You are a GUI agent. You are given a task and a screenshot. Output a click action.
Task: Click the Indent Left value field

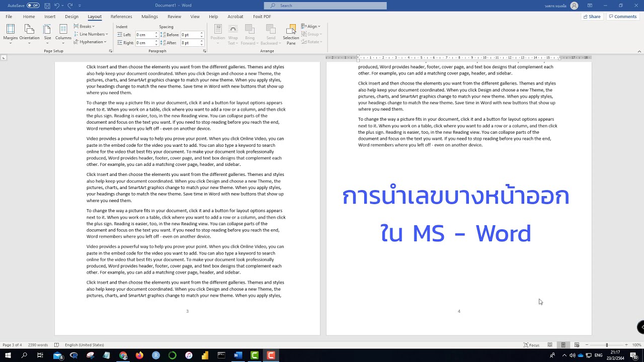pos(144,35)
